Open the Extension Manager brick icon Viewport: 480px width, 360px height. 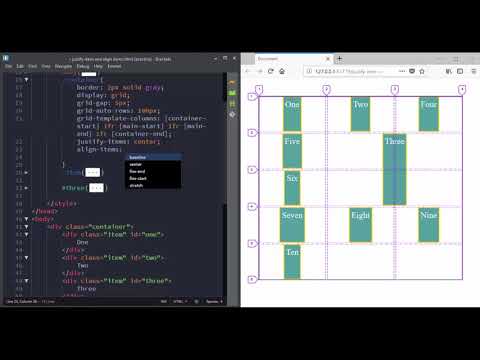click(232, 93)
